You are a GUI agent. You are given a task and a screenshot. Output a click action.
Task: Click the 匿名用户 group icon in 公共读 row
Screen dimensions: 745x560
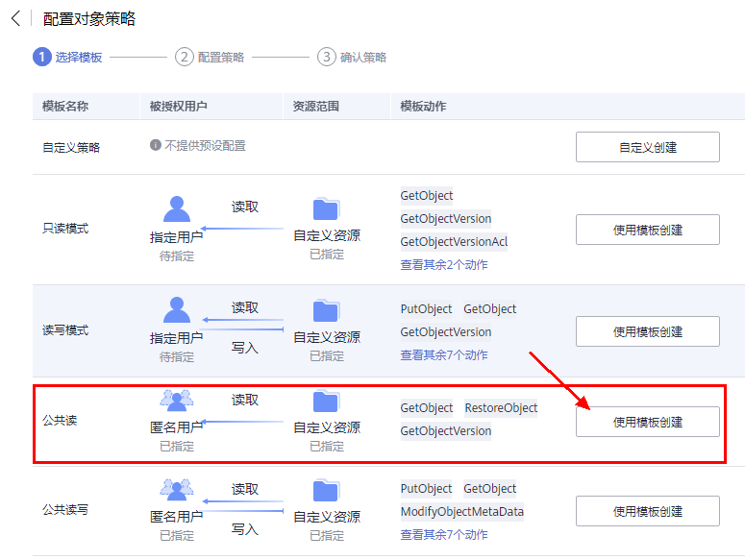(177, 400)
